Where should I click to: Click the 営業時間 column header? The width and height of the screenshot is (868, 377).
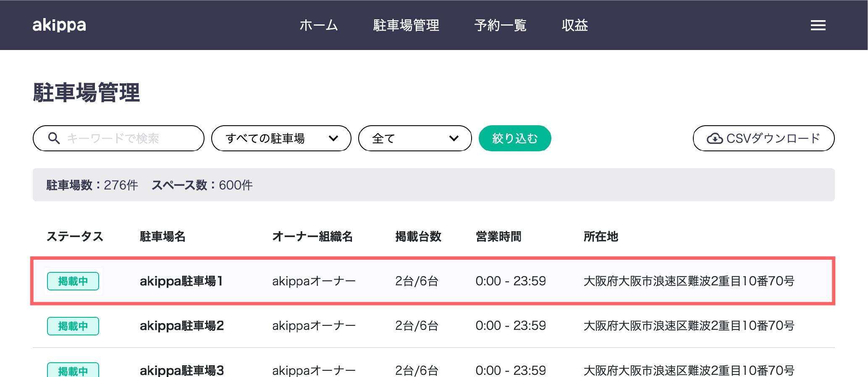point(498,236)
